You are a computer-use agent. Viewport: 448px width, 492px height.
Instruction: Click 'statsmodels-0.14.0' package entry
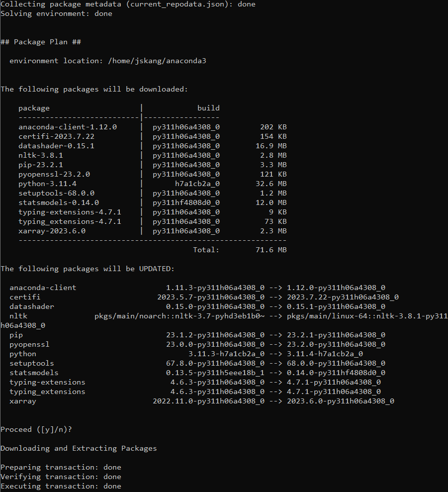(59, 202)
